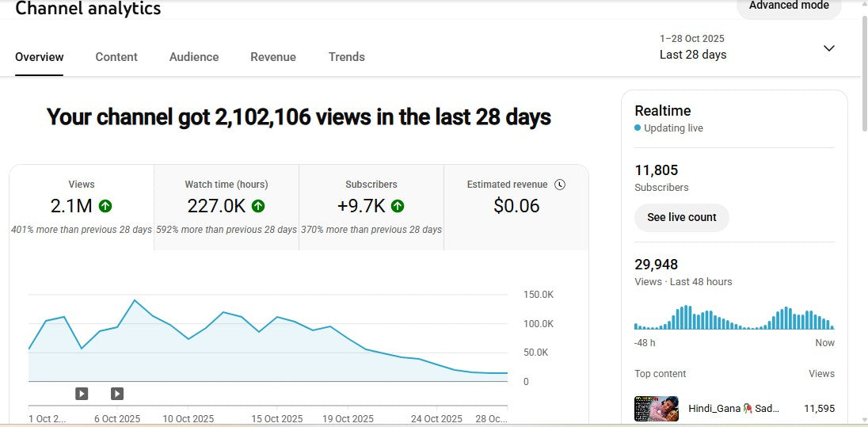
Task: Open the Hindi_Gana top content title
Action: click(x=733, y=409)
